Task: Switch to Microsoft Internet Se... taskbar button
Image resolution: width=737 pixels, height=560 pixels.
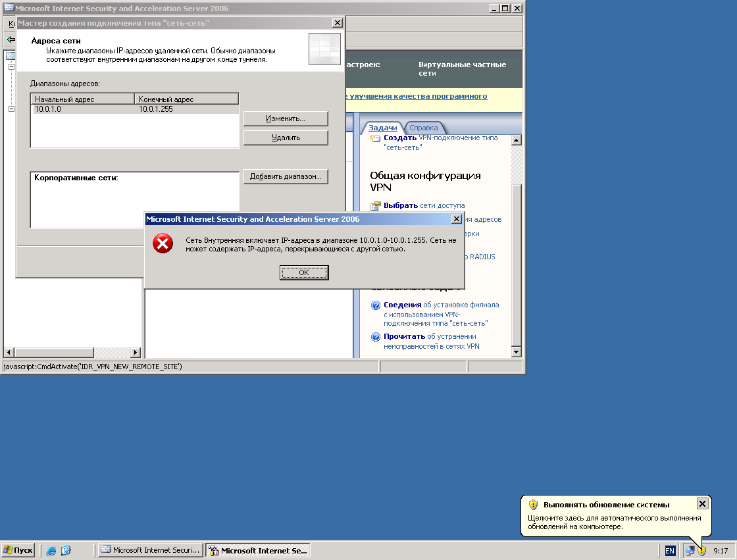Action: 258,550
